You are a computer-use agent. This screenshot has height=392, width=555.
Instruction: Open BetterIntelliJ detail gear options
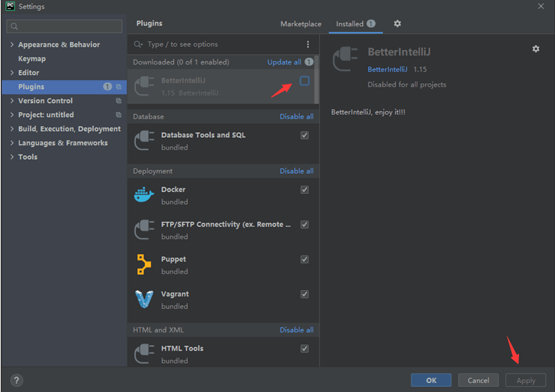pos(535,49)
